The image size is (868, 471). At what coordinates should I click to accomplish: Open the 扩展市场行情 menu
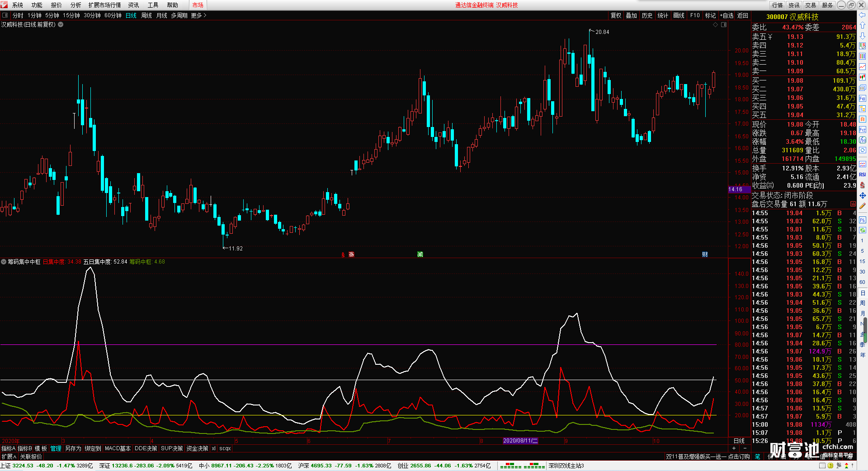pos(105,5)
